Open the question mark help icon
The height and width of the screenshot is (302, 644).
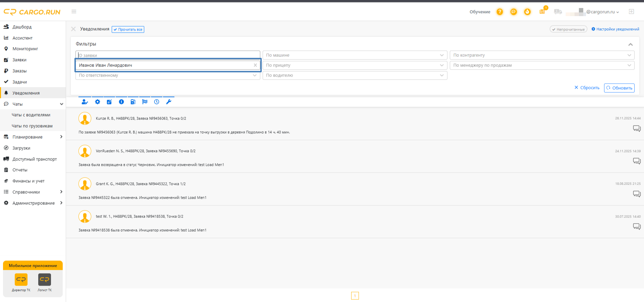pyautogui.click(x=500, y=12)
